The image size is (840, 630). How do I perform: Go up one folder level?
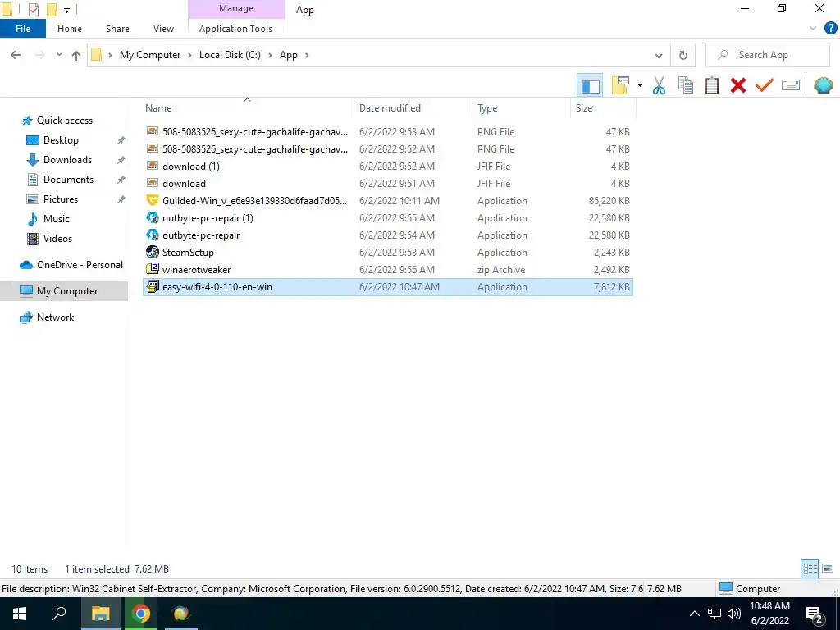(76, 55)
